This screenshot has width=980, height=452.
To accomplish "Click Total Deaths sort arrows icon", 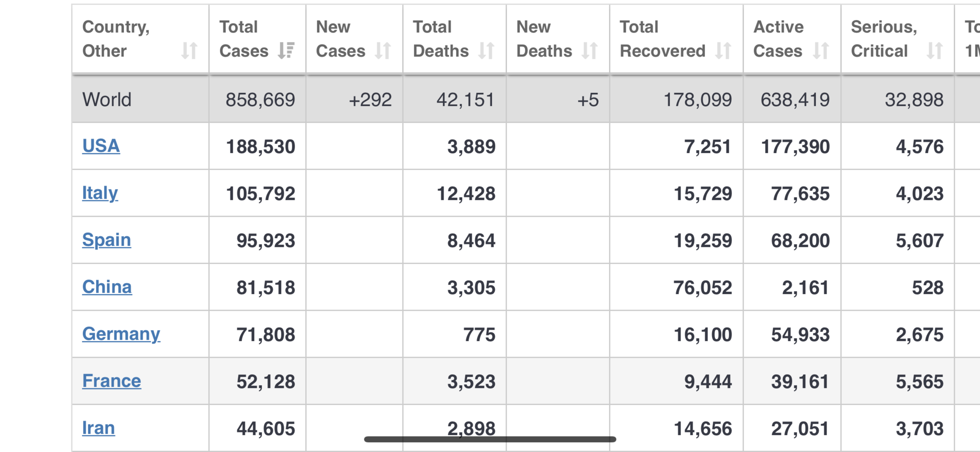I will pyautogui.click(x=486, y=51).
